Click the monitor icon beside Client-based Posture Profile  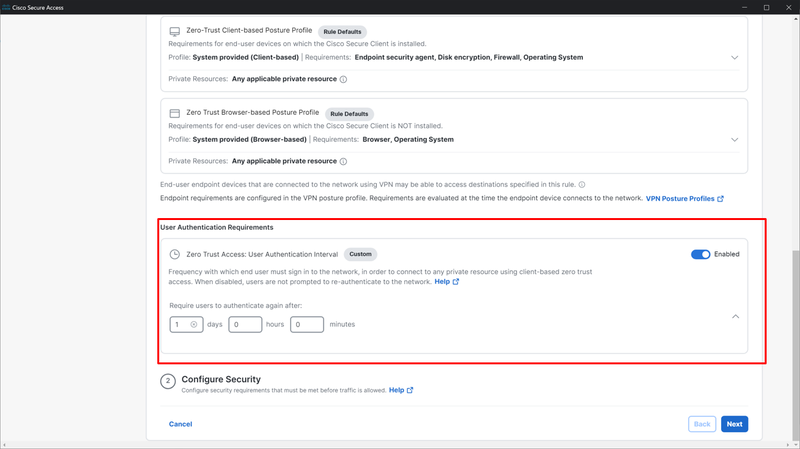click(x=174, y=32)
